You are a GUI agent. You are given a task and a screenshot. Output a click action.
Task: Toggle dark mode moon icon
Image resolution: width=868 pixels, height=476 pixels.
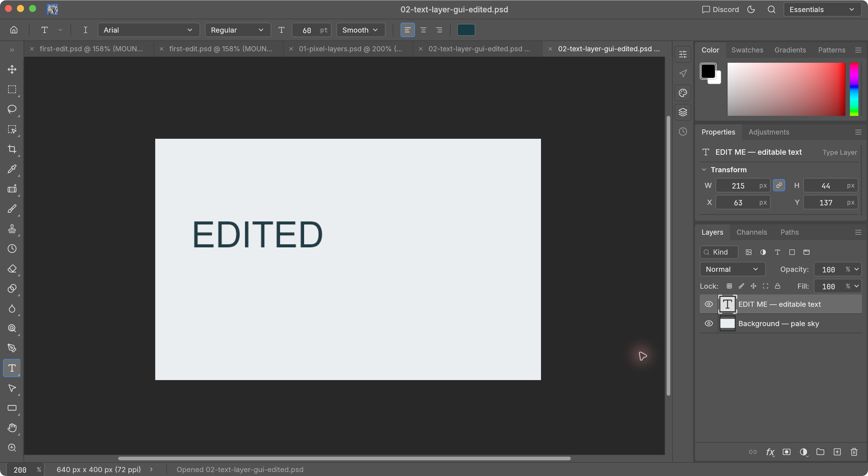(x=751, y=9)
